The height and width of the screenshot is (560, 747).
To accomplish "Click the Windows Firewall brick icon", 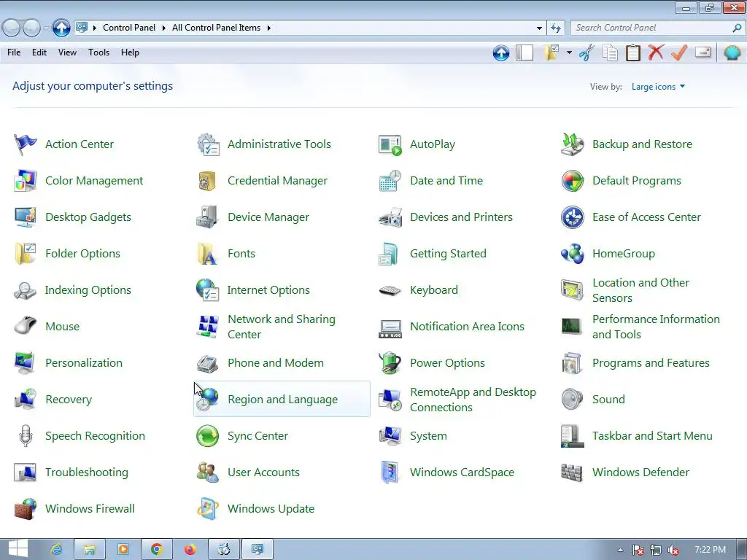I will 26,509.
